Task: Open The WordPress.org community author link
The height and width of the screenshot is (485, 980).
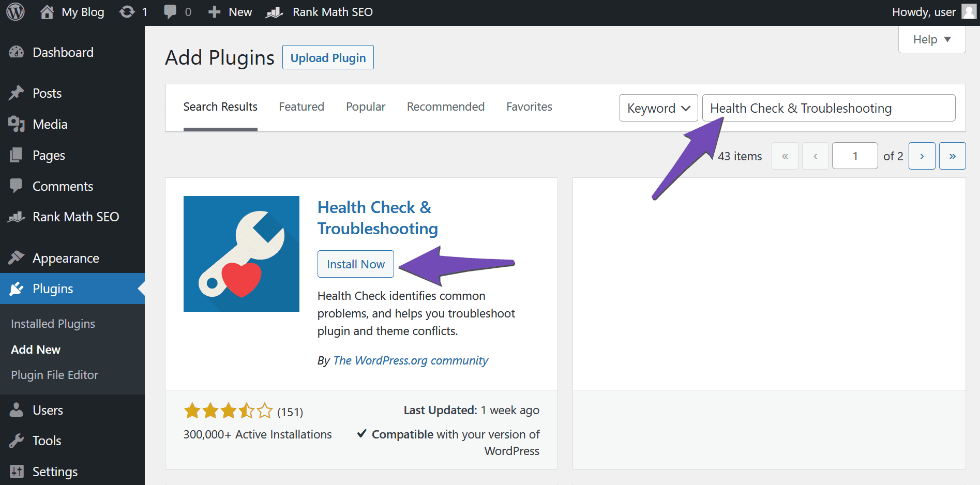Action: [411, 360]
